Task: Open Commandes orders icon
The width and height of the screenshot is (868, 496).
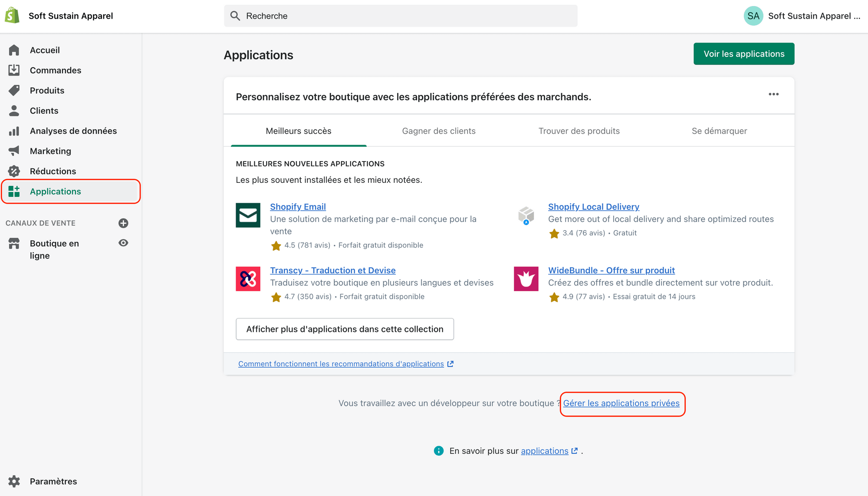Action: pyautogui.click(x=14, y=70)
